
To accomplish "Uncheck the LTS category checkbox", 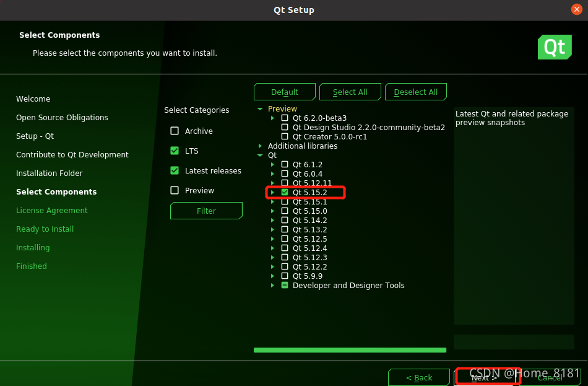I will pos(175,151).
